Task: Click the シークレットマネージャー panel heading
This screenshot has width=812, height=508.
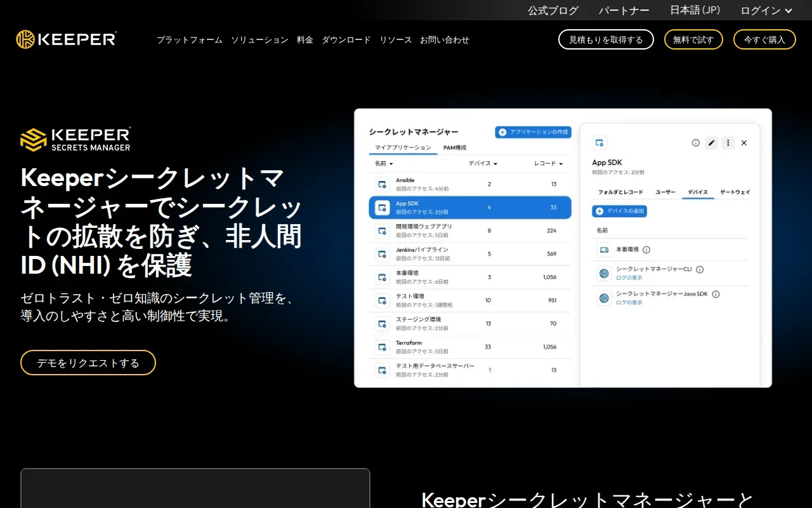Action: tap(414, 132)
